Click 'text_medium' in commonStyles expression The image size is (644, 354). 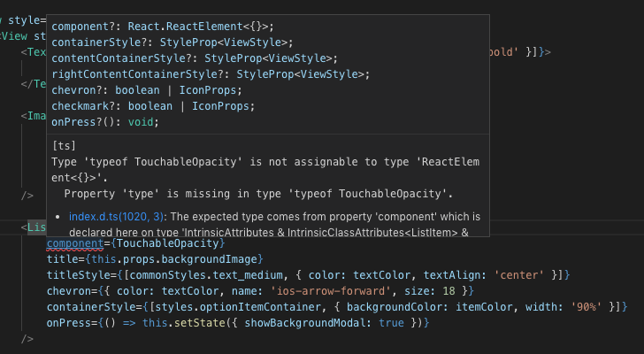(248, 275)
